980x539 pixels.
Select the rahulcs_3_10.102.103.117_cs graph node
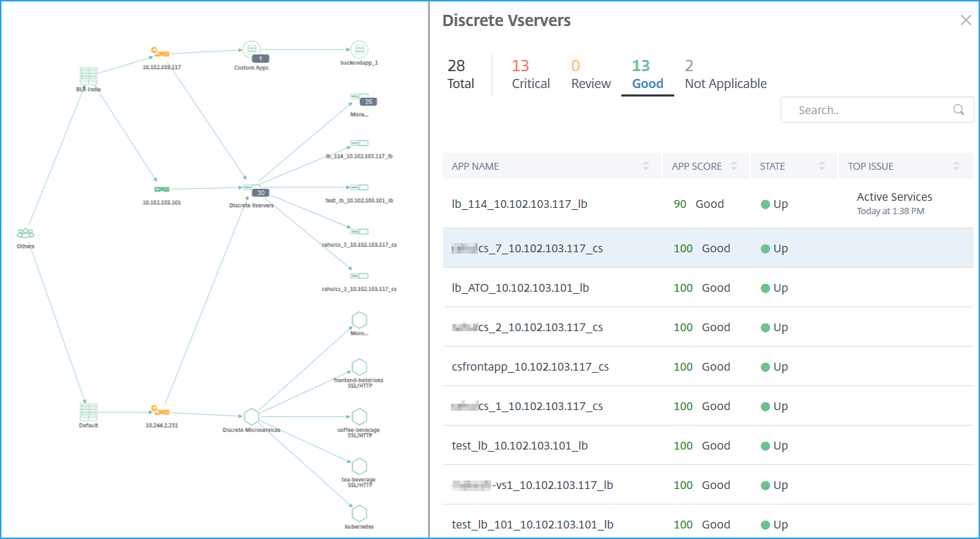tap(359, 275)
